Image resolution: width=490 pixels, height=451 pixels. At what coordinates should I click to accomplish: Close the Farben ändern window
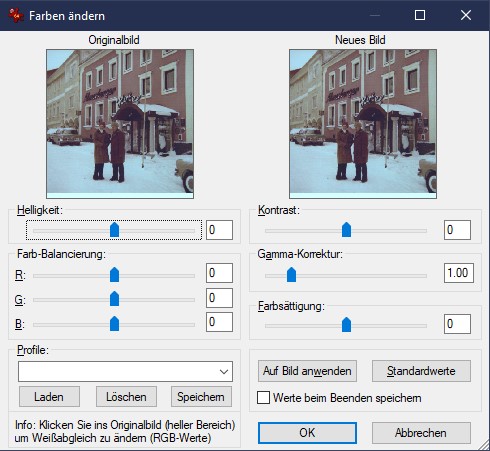pyautogui.click(x=466, y=15)
